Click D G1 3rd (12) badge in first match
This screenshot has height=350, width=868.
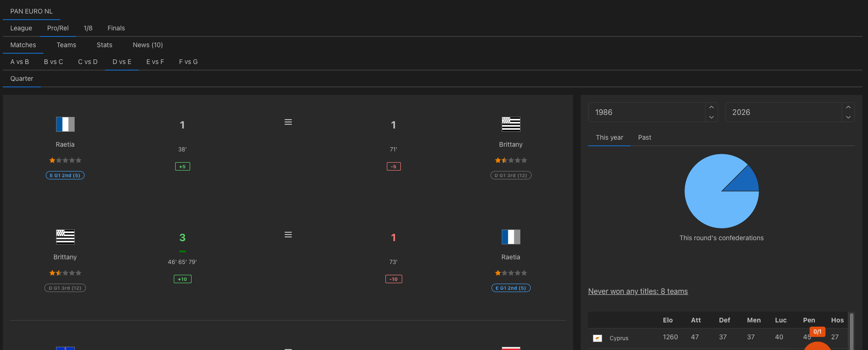coord(511,175)
